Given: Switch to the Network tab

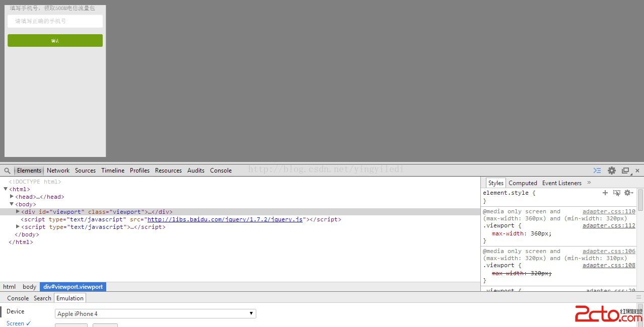Looking at the screenshot, I should 58,171.
